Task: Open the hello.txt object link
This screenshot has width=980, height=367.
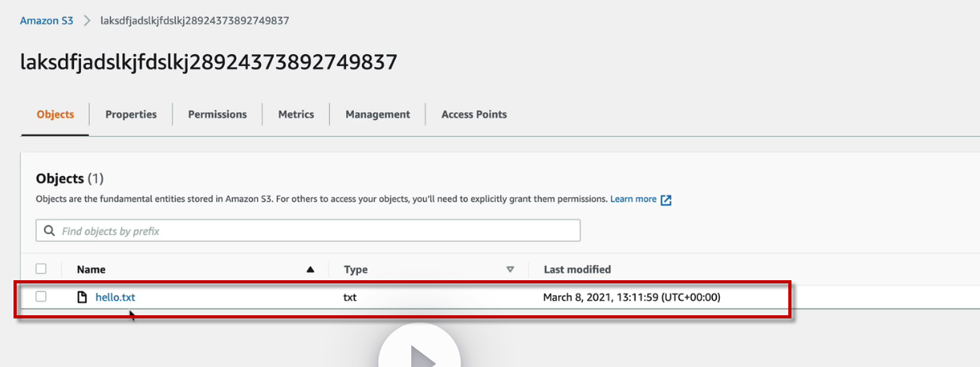Action: tap(115, 298)
